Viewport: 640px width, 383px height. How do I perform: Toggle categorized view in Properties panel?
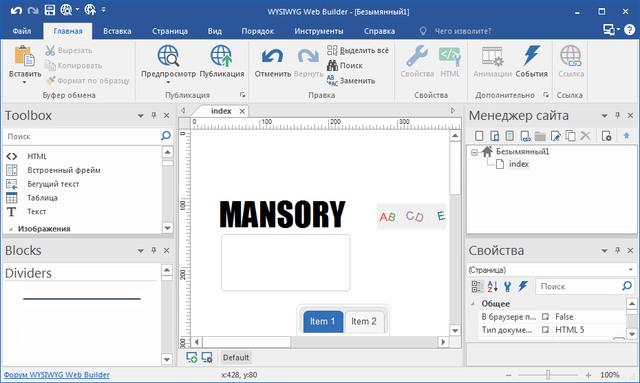[476, 286]
